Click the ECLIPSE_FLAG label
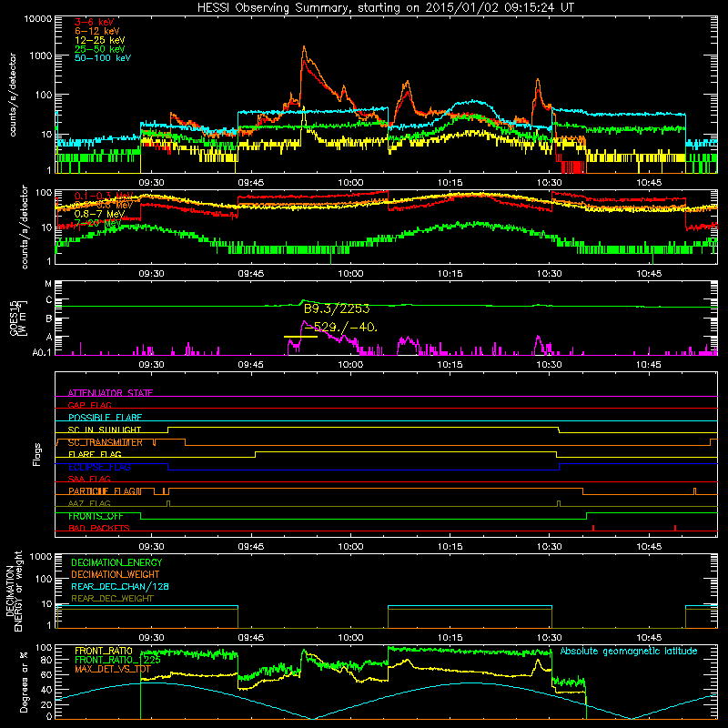This screenshot has height=728, width=728. [99, 467]
